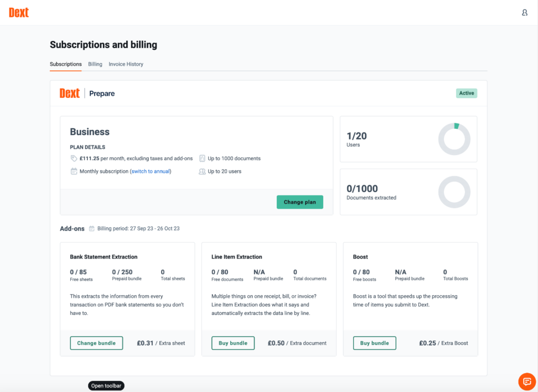The height and width of the screenshot is (392, 538).
Task: Click the £0.50 / Extra document price
Action: coord(297,343)
